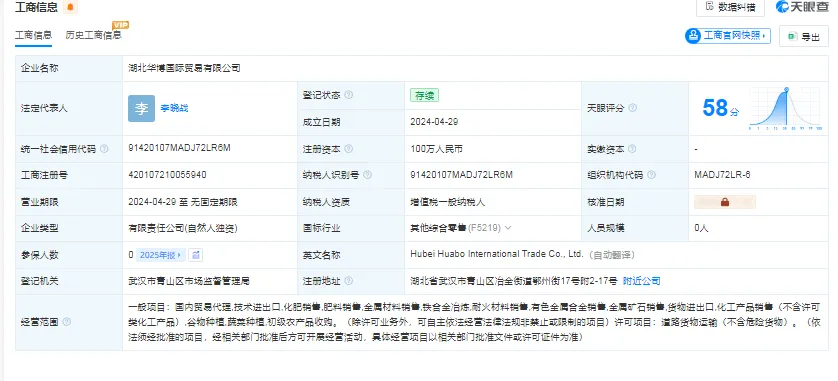Click English name Hubei Huabo International Trade
Image resolution: width=838 pixels, height=381 pixels.
click(496, 254)
